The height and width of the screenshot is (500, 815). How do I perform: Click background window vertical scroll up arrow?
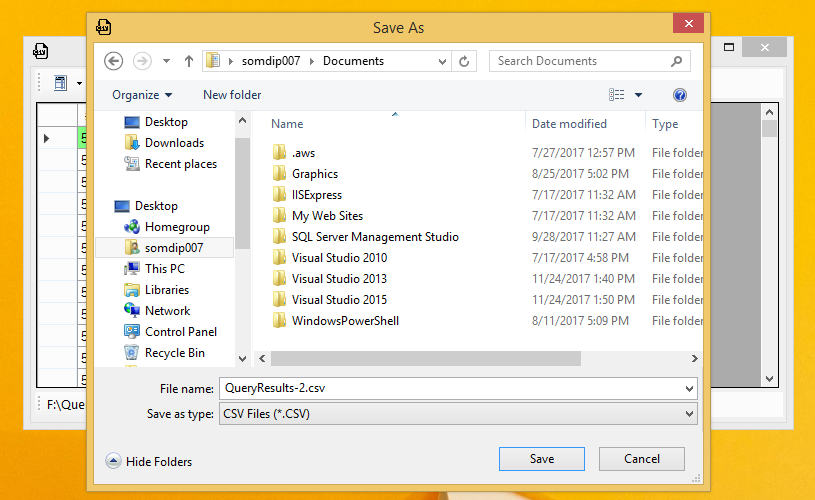point(770,112)
